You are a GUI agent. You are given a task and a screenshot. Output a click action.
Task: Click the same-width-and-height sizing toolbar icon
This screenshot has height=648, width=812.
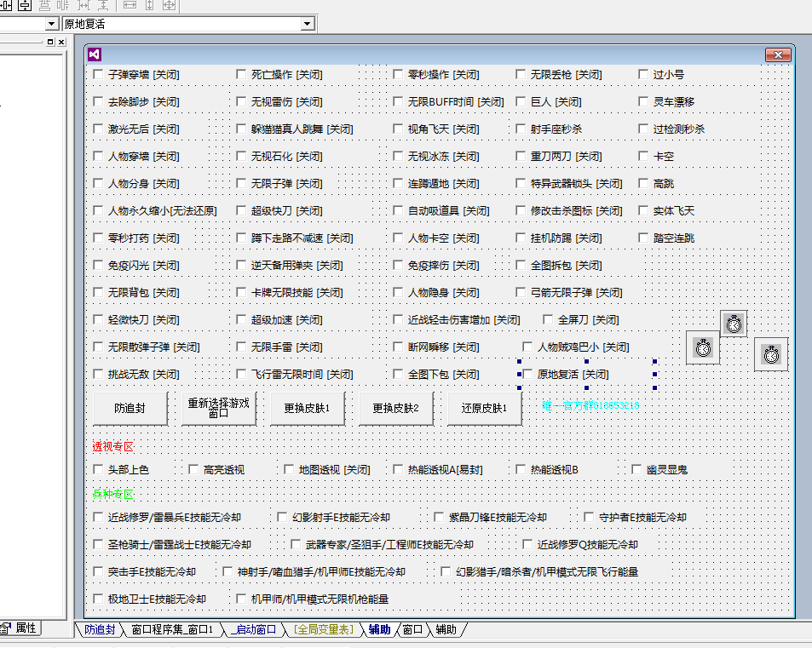tap(169, 6)
